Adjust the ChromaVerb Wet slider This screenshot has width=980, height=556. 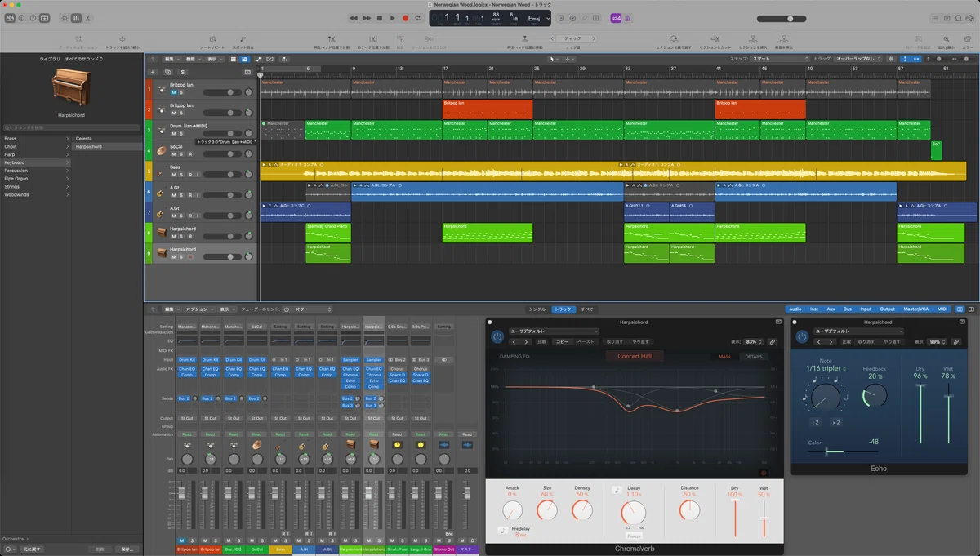(764, 518)
